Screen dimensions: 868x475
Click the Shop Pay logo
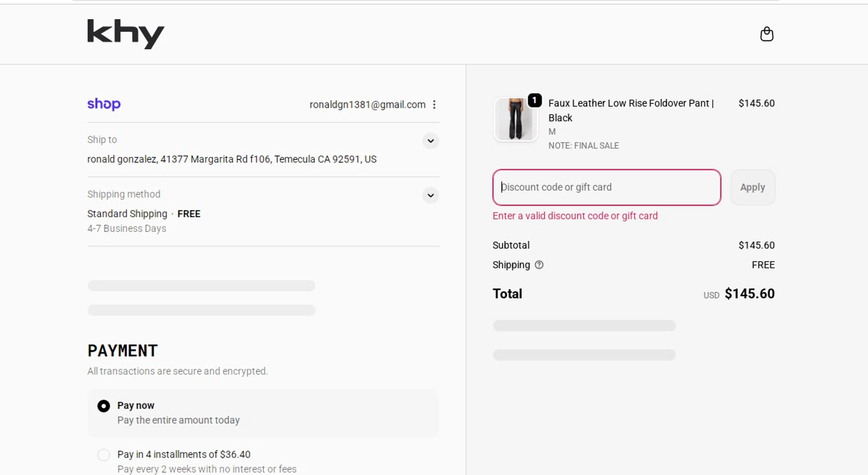[104, 104]
